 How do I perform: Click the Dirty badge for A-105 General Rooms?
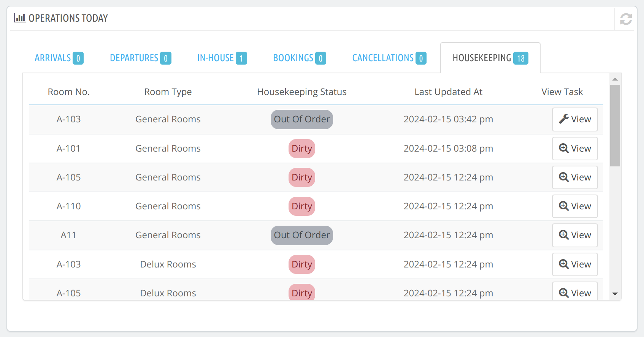coord(302,177)
